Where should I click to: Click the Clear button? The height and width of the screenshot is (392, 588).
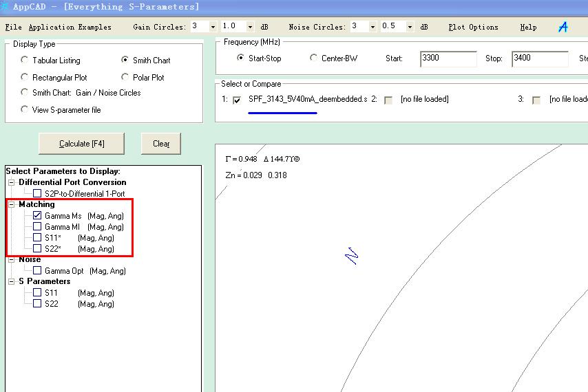click(x=161, y=144)
